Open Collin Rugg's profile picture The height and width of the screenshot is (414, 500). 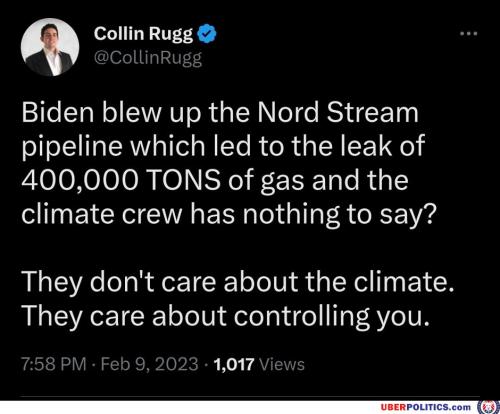[x=50, y=47]
